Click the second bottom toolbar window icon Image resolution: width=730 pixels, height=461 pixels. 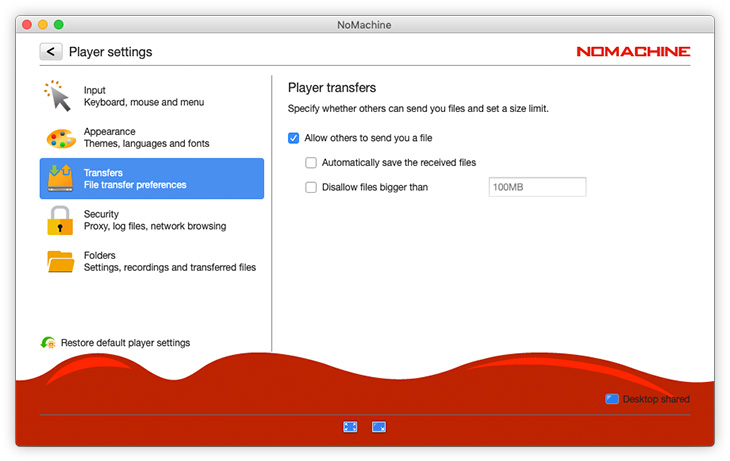pyautogui.click(x=379, y=426)
